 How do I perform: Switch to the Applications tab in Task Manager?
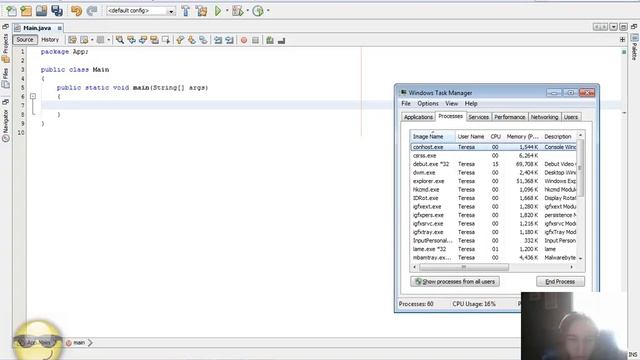coord(418,117)
